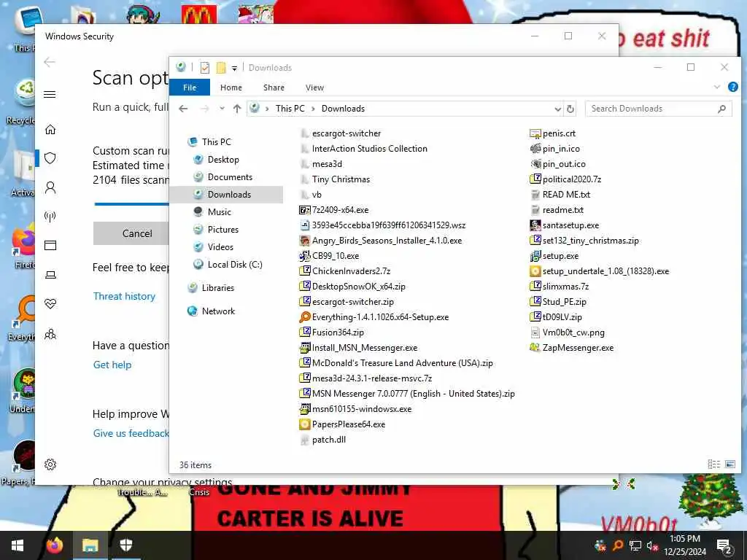Click File Explorer taskbar button
Image resolution: width=747 pixels, height=560 pixels.
pos(90,545)
